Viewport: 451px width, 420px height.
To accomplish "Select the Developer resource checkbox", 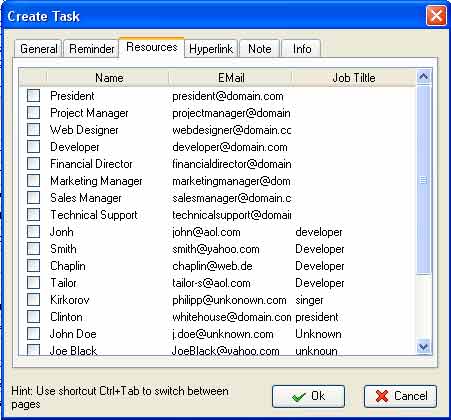I will 33,146.
